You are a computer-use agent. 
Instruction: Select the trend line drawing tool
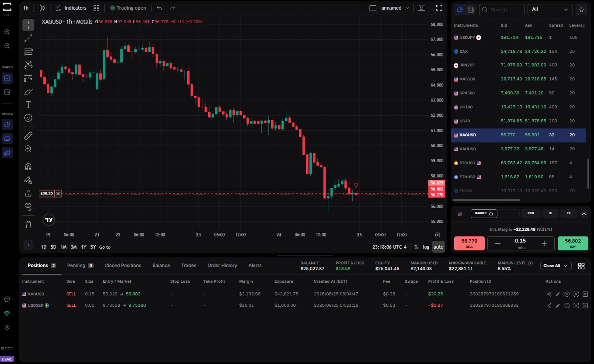(x=28, y=38)
